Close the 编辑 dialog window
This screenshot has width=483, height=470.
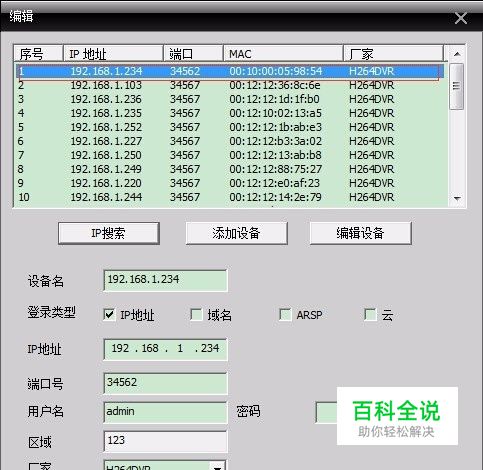pos(461,18)
